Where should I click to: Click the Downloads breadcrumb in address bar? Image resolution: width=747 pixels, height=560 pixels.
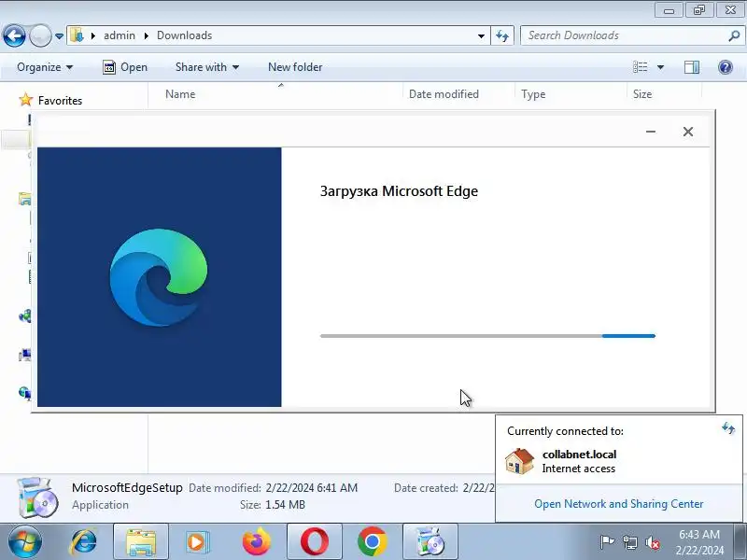pyautogui.click(x=184, y=35)
